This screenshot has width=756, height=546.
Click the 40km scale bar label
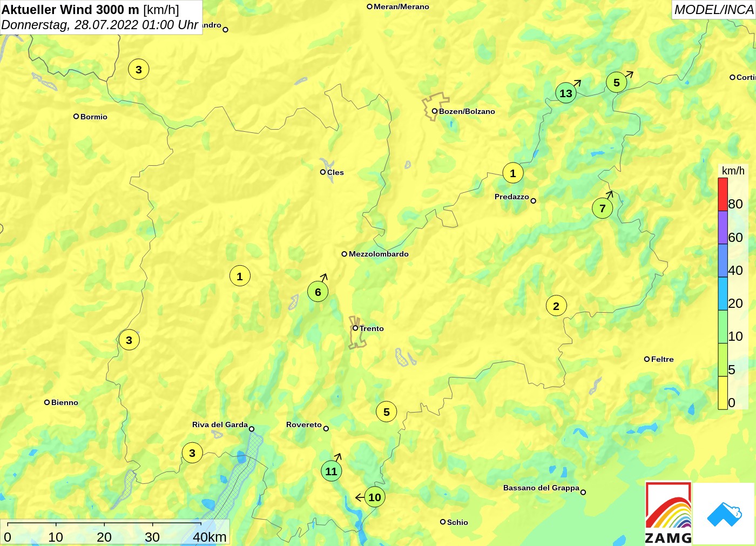(x=210, y=537)
